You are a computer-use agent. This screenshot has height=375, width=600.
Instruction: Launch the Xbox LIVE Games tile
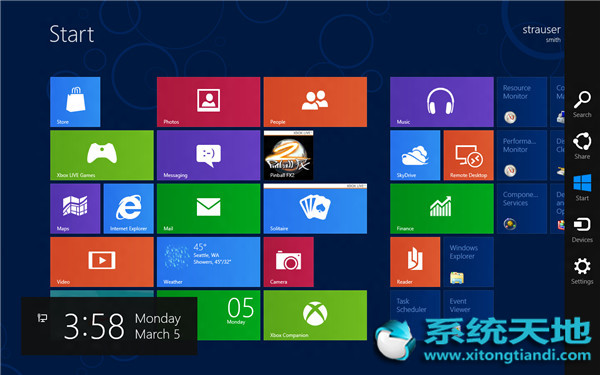[102, 155]
